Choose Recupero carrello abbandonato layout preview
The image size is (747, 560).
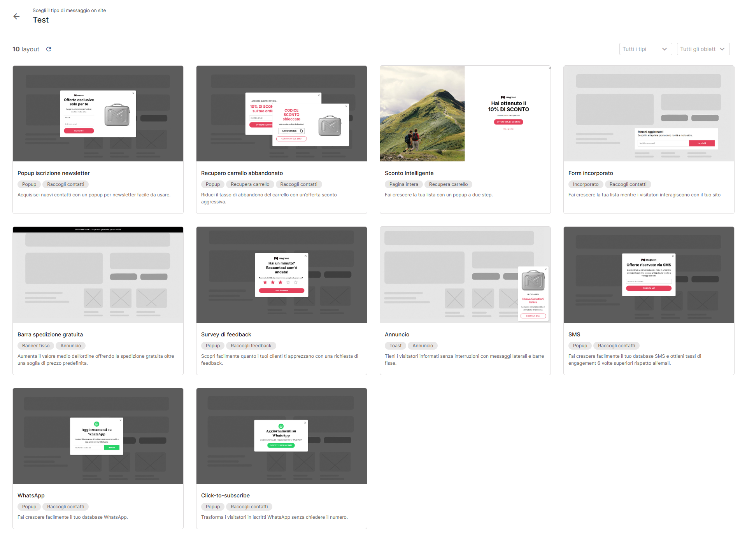tap(282, 114)
